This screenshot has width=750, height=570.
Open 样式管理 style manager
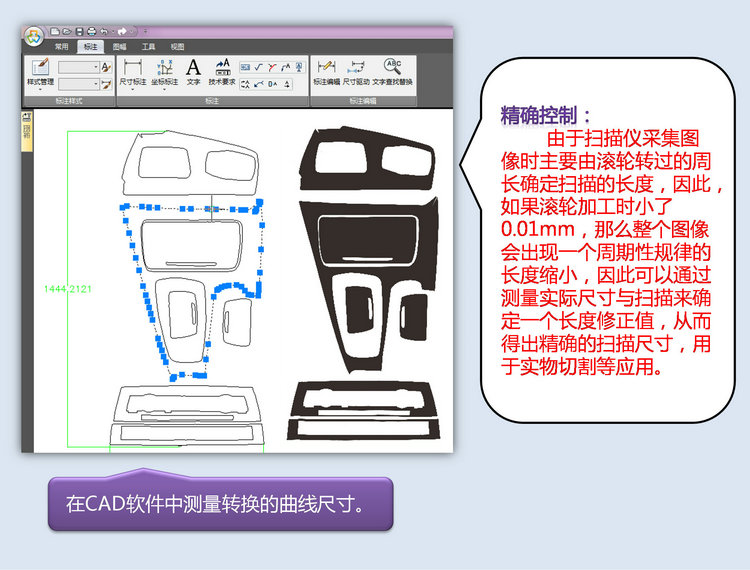(x=40, y=72)
